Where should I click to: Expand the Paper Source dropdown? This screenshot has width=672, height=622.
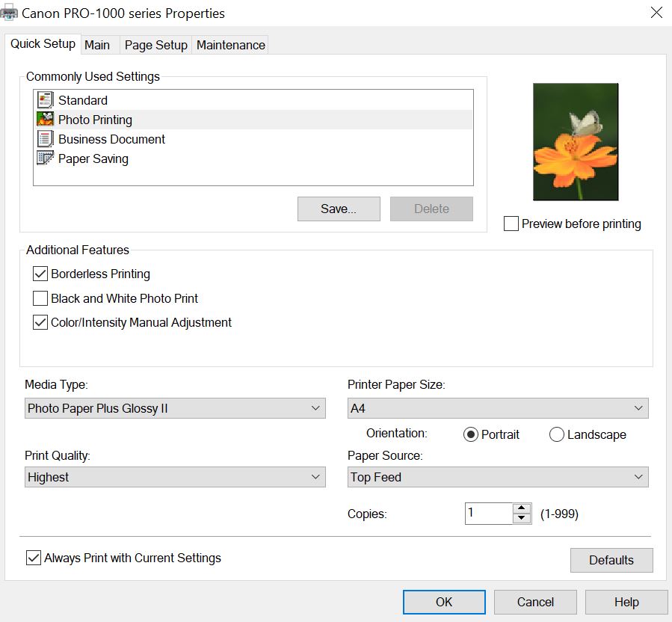coord(498,477)
